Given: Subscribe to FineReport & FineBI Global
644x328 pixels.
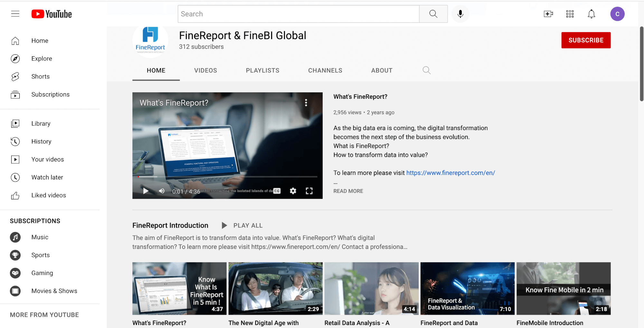Looking at the screenshot, I should (x=586, y=40).
